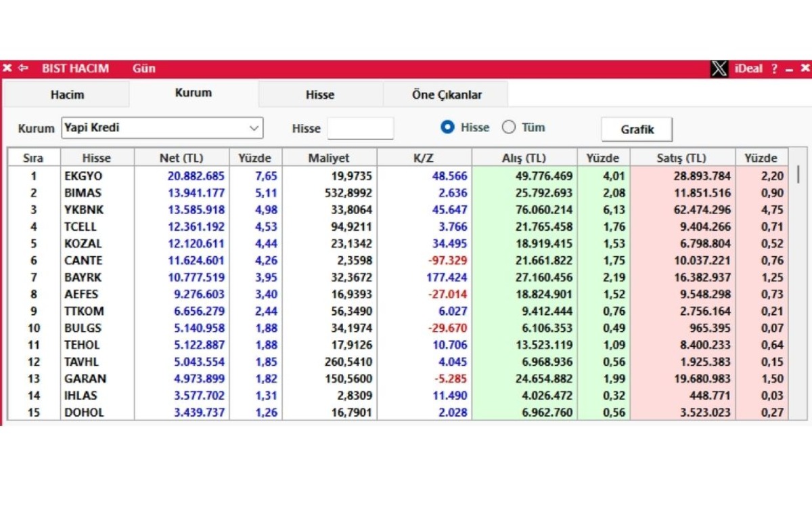This screenshot has height=508, width=812.
Task: Click net value 20.882.685 for EKGYO
Action: point(196,176)
